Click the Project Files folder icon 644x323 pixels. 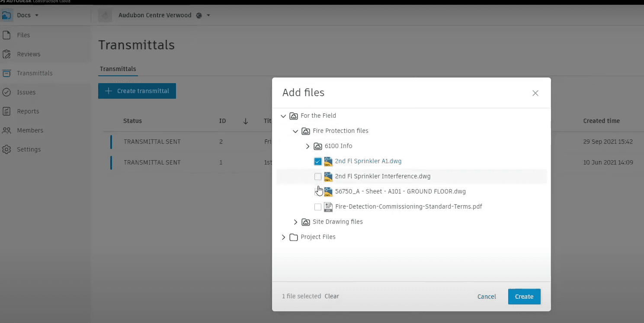(294, 237)
